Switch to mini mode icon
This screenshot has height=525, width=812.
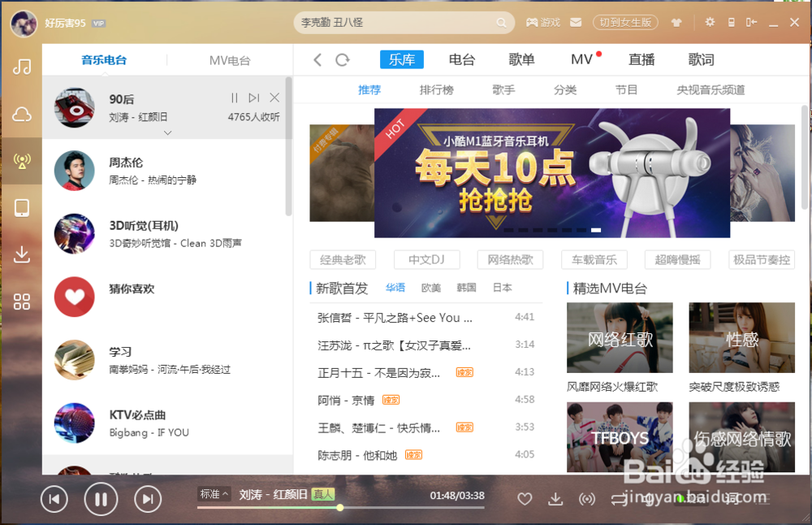pos(751,22)
